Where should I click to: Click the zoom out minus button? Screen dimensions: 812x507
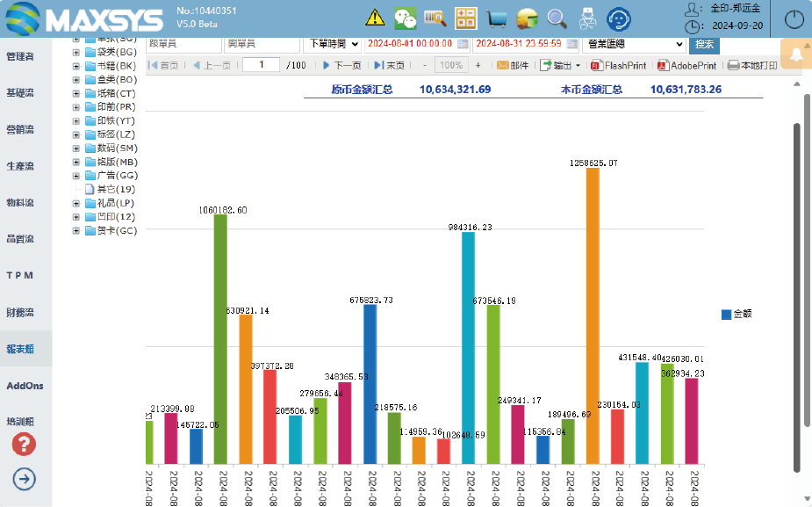click(425, 65)
